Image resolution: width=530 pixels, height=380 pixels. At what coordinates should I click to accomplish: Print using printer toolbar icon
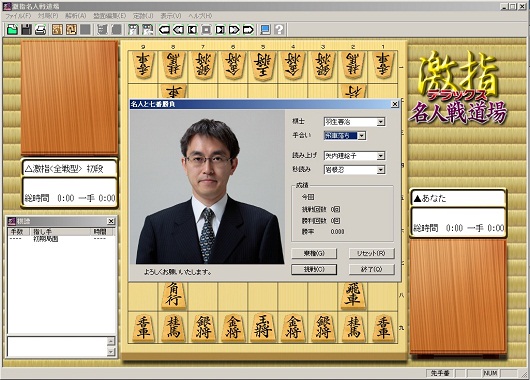[x=41, y=30]
